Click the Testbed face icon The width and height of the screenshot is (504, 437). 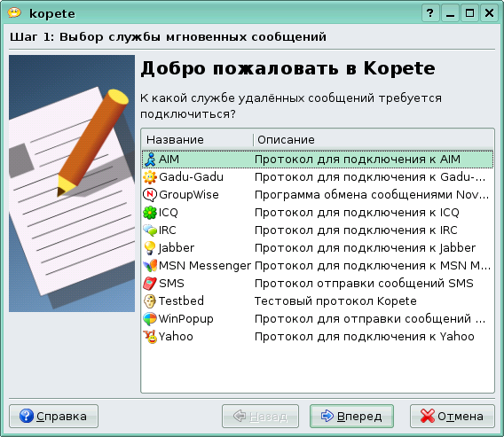[x=150, y=301]
